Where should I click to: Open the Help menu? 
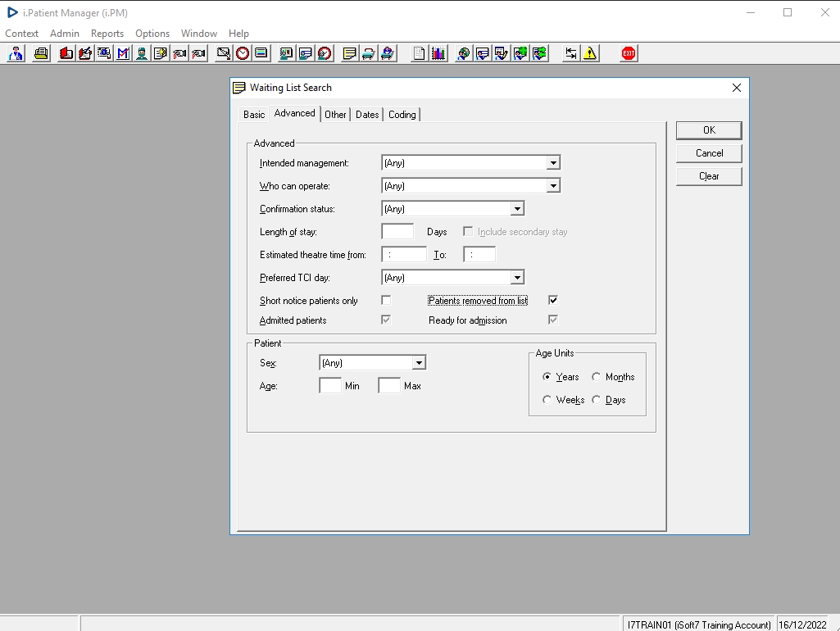click(239, 34)
